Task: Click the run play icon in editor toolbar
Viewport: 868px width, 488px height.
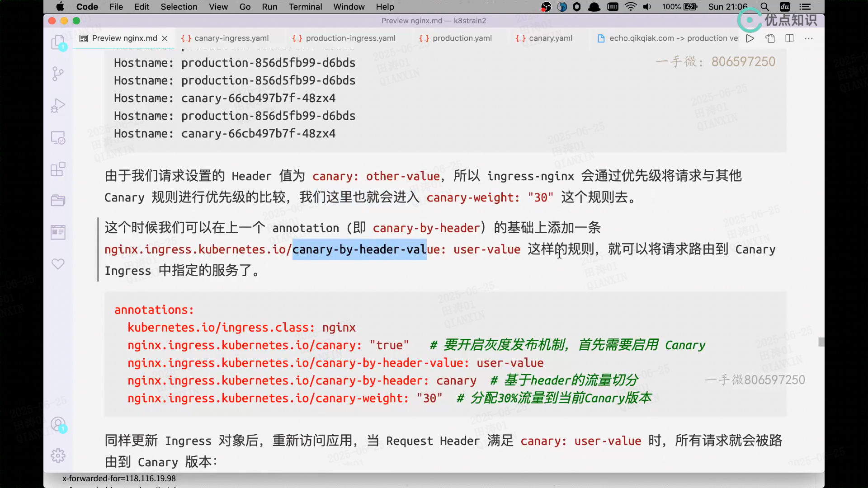Action: coord(750,38)
